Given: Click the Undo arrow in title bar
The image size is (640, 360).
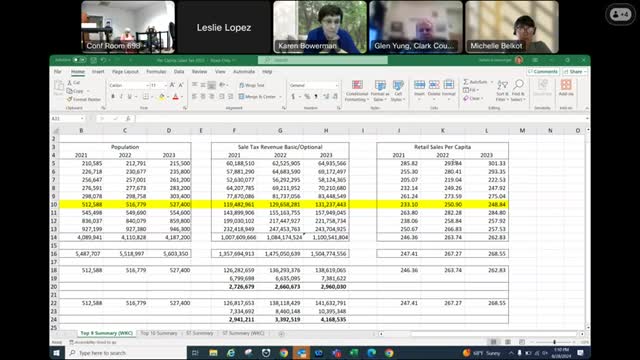Looking at the screenshot, I should (x=104, y=60).
